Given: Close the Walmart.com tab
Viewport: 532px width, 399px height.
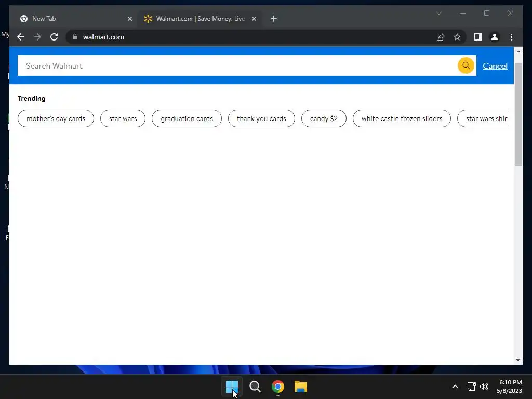Looking at the screenshot, I should pos(254,19).
